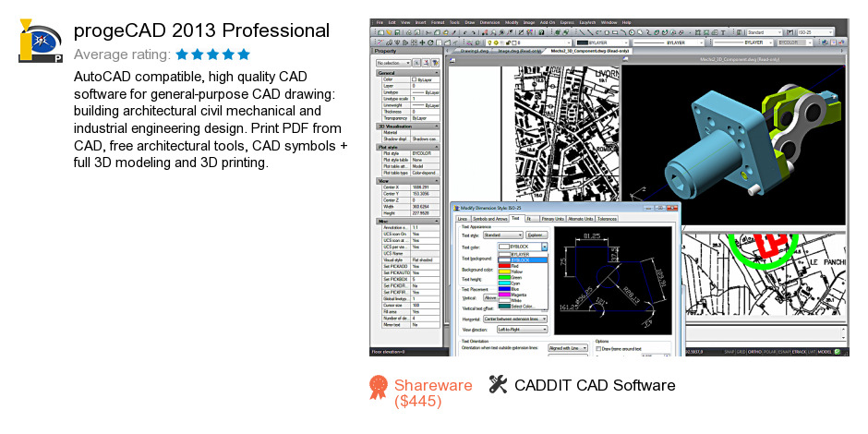Click the five-star average rating

tap(213, 54)
